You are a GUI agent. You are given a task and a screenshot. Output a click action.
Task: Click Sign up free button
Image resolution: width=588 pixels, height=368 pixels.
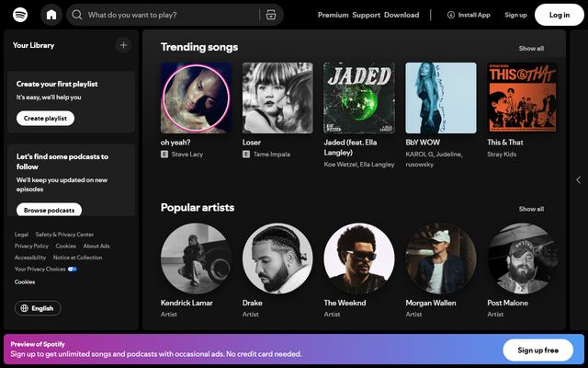point(537,350)
